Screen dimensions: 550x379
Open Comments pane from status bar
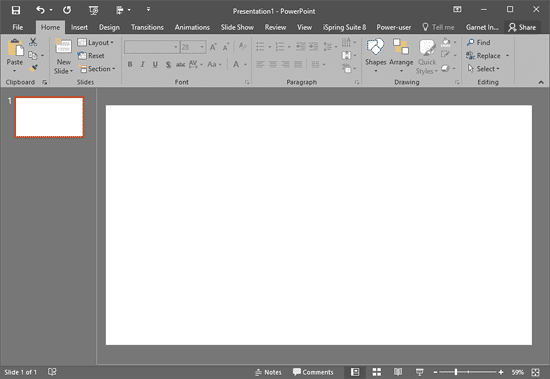pos(313,372)
